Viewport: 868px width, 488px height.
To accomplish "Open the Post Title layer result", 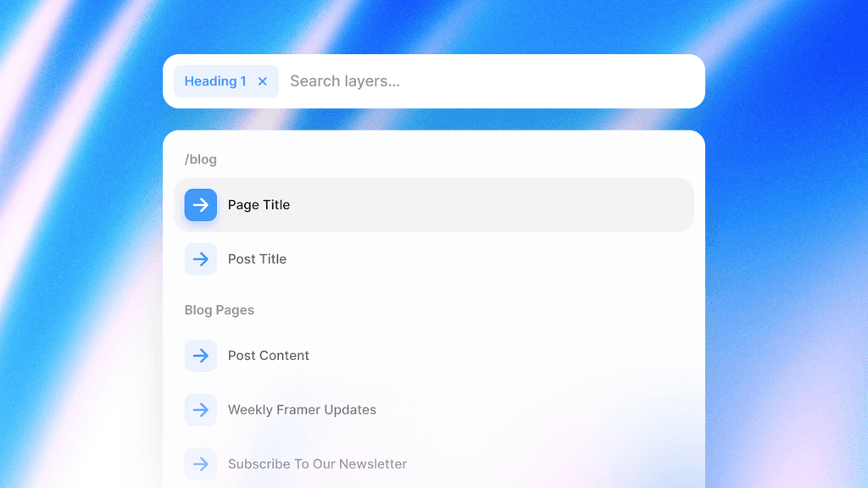I will pos(257,259).
